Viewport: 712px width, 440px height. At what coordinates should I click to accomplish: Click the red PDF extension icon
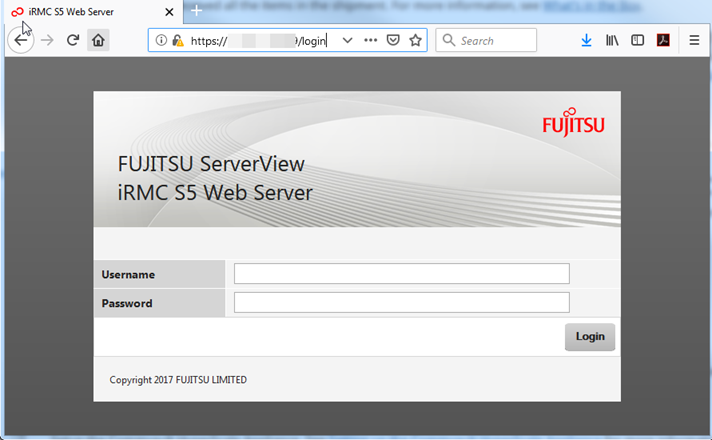point(662,40)
